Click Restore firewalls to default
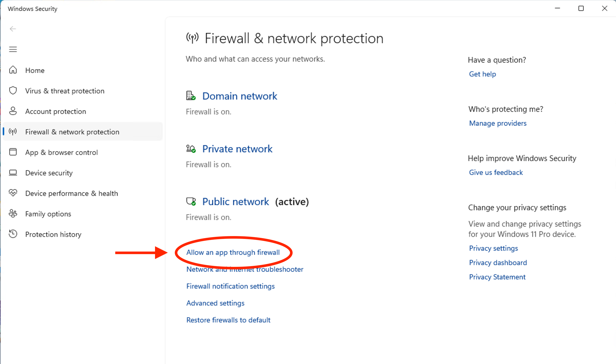This screenshot has height=364, width=616. click(x=228, y=320)
